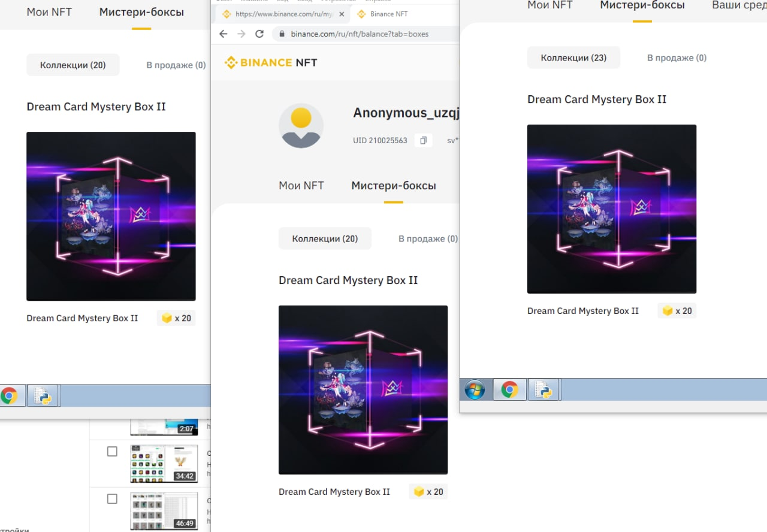
Task: Click the Dream Card Mystery Box II heading in right window
Action: pyautogui.click(x=597, y=99)
